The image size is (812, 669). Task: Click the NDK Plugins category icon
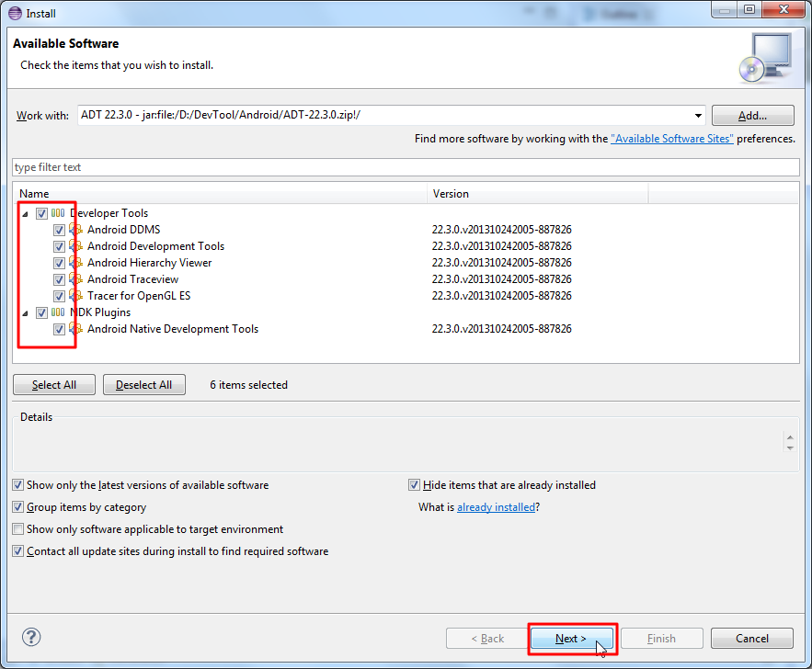(58, 312)
